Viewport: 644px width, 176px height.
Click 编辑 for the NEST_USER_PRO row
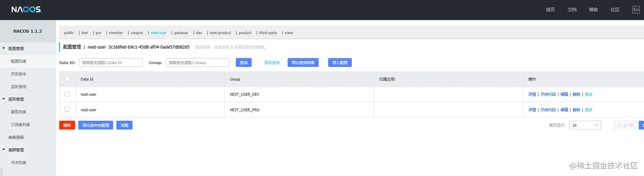564,110
